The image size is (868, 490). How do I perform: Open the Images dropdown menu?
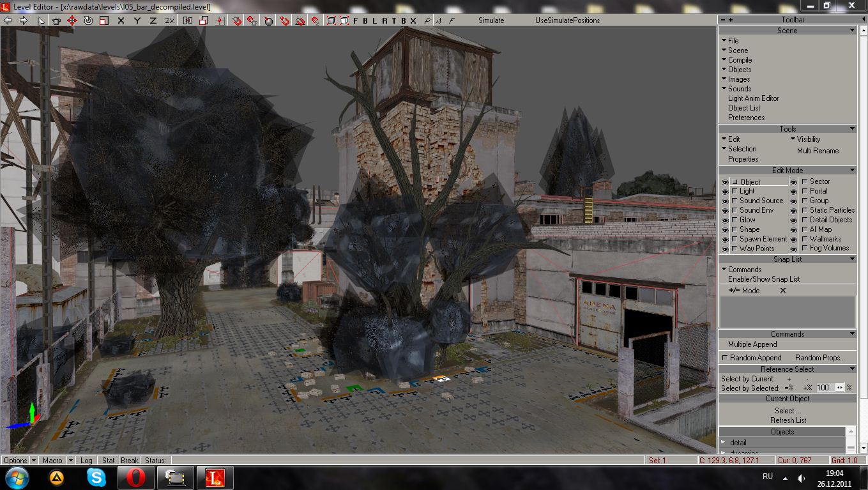(736, 79)
